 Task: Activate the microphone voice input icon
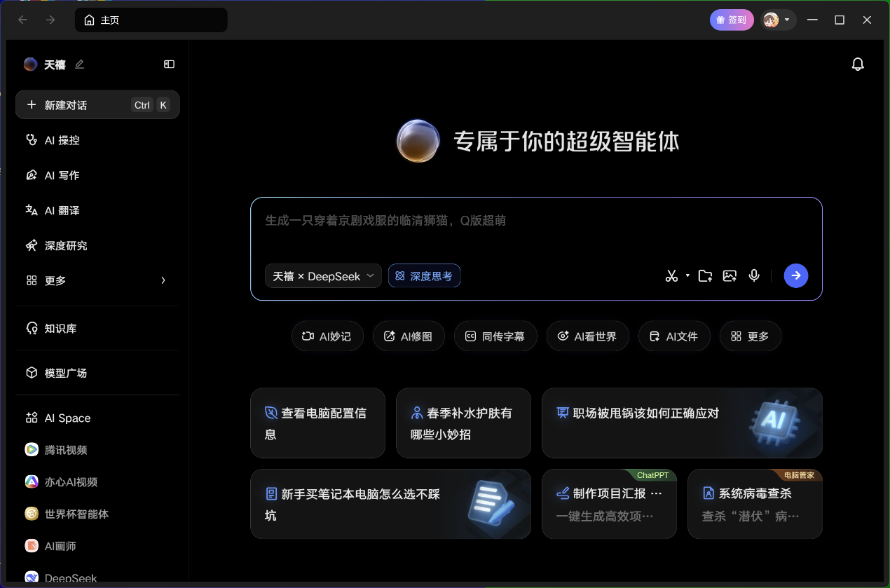tap(754, 275)
